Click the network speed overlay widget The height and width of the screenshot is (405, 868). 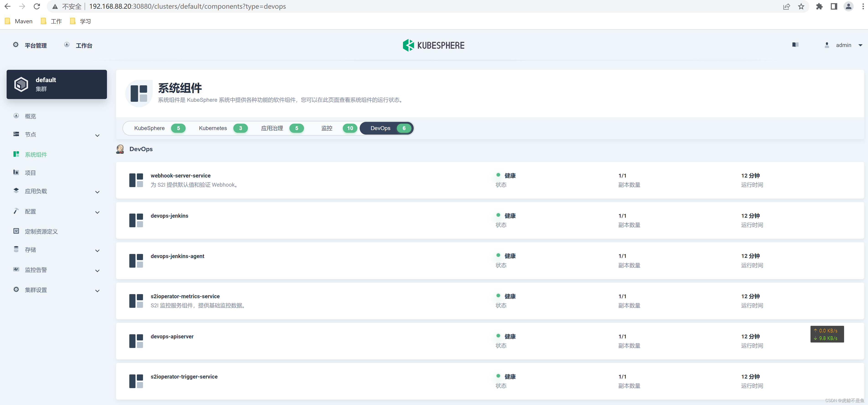pos(827,334)
